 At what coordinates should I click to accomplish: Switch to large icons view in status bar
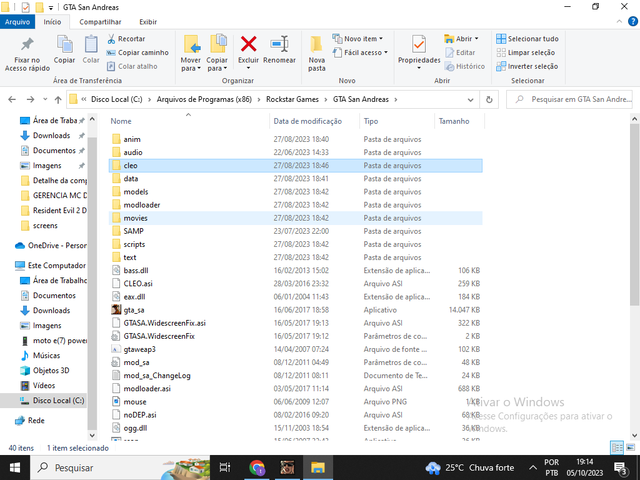click(x=631, y=448)
